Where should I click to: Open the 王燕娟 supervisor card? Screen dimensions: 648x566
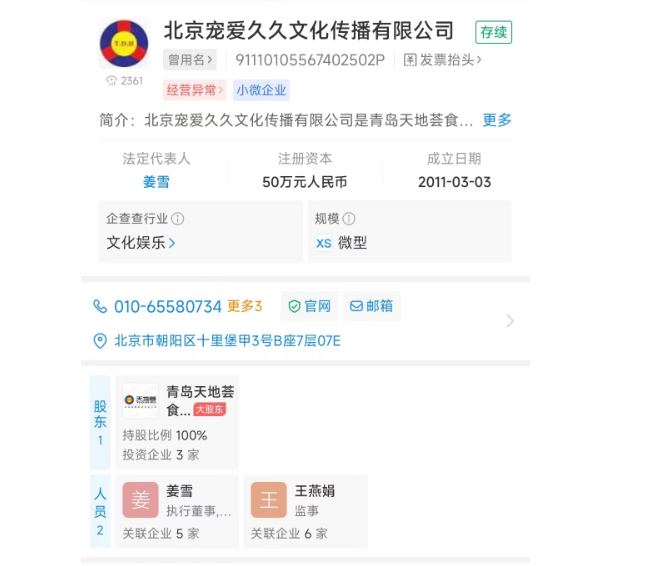click(308, 510)
